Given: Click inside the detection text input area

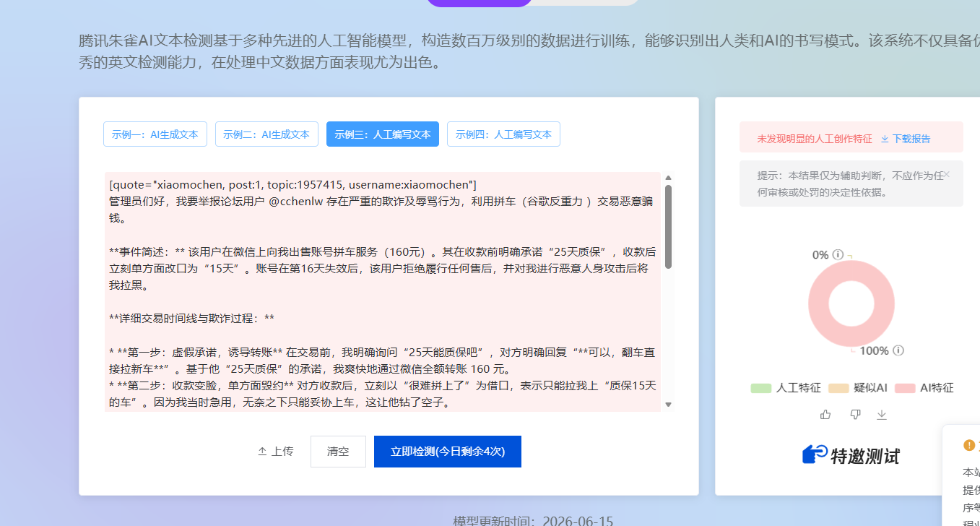Looking at the screenshot, I should tap(383, 292).
